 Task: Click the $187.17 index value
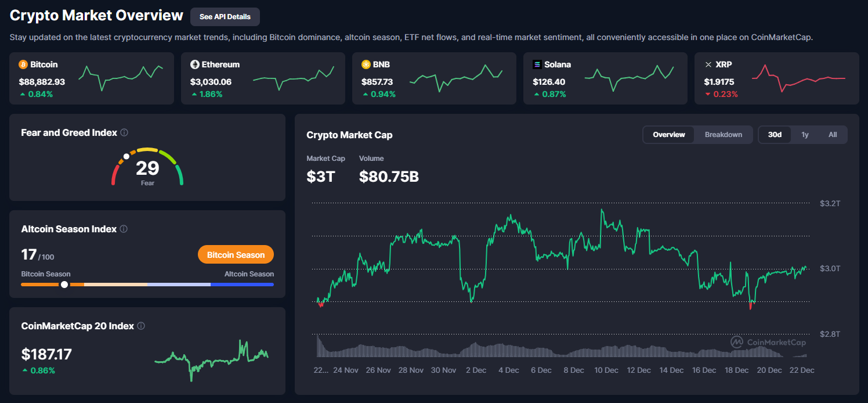(x=46, y=354)
